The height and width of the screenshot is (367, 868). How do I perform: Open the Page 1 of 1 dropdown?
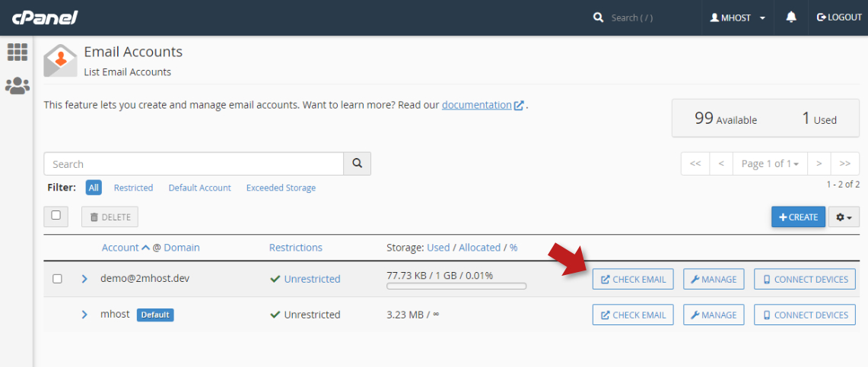coord(770,163)
